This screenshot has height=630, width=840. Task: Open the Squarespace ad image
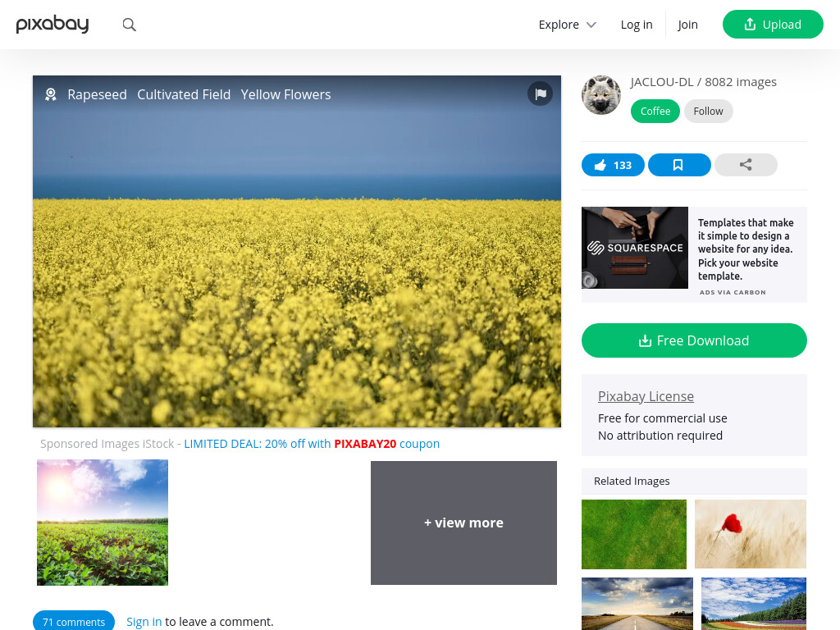635,248
